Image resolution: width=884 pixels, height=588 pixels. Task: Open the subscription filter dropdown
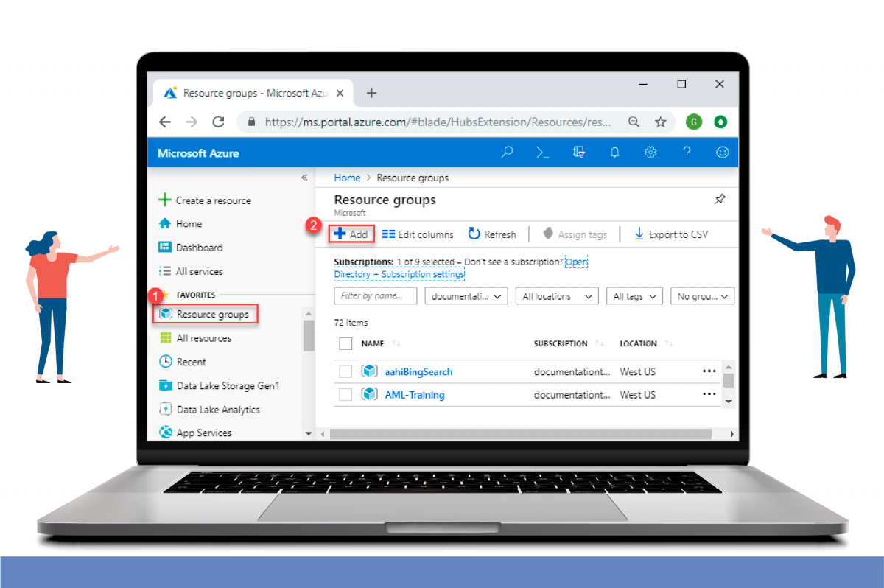(x=466, y=295)
